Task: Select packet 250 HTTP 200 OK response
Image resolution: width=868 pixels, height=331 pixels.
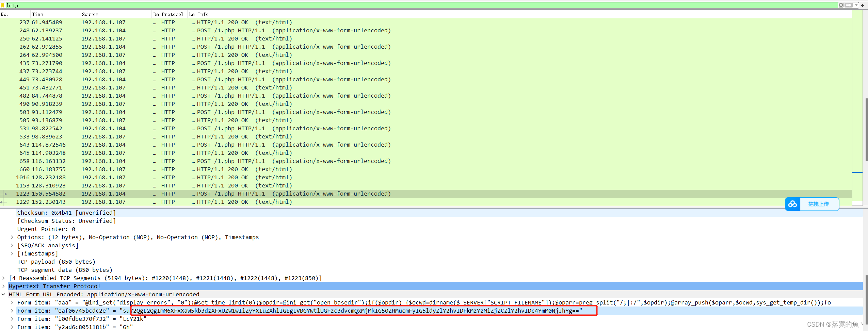Action: 426,38
